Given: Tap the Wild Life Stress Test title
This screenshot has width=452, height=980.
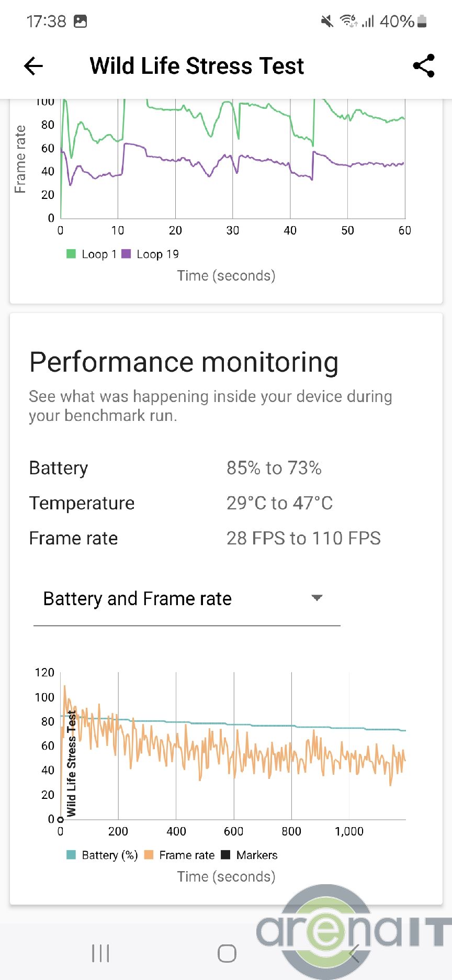Looking at the screenshot, I should point(197,66).
